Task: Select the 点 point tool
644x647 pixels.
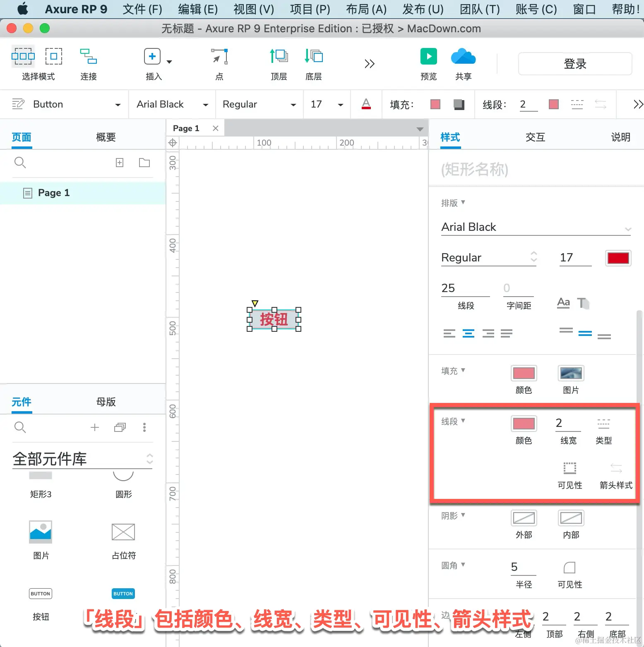Action: point(219,56)
